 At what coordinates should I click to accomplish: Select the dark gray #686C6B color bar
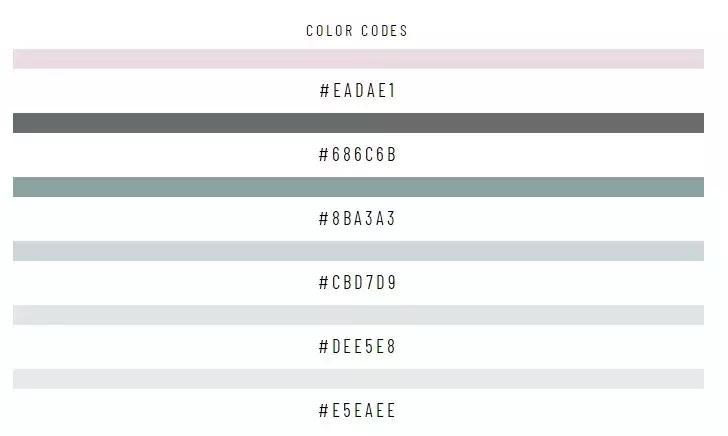(358, 123)
